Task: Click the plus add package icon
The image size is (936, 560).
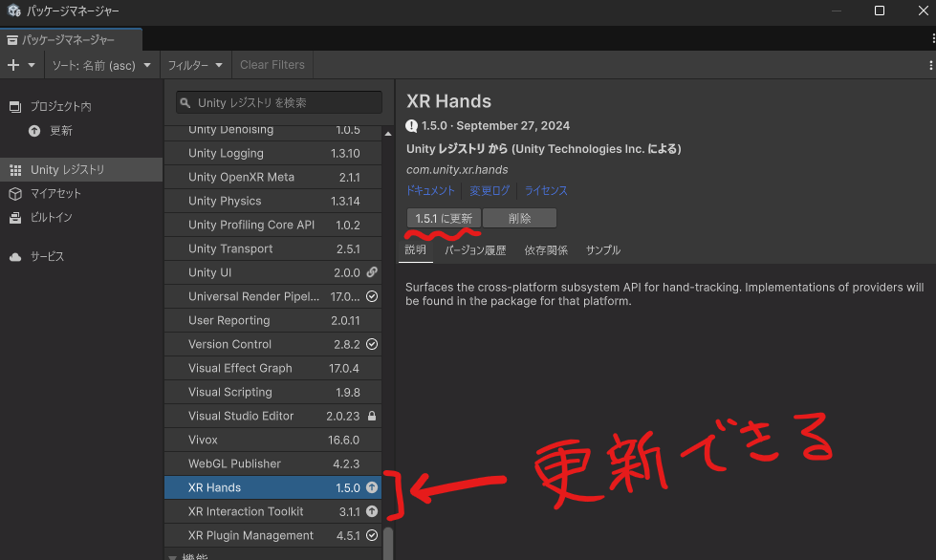Action: pyautogui.click(x=13, y=65)
